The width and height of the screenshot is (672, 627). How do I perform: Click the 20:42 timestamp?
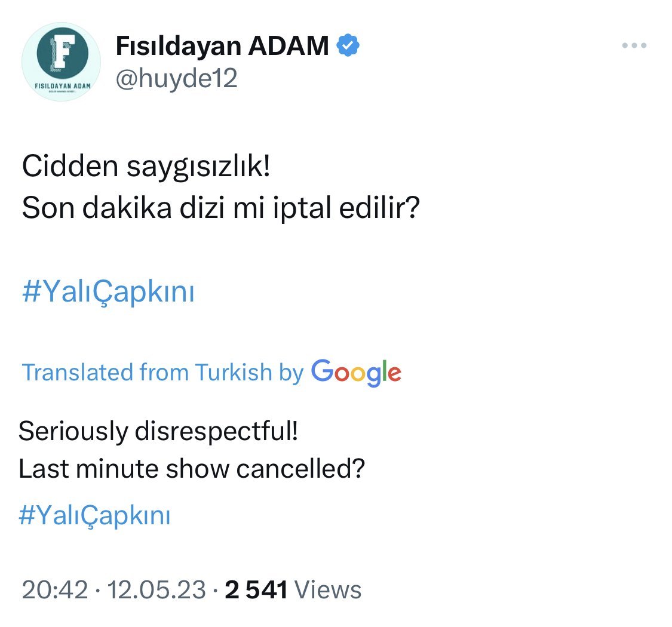click(x=55, y=589)
